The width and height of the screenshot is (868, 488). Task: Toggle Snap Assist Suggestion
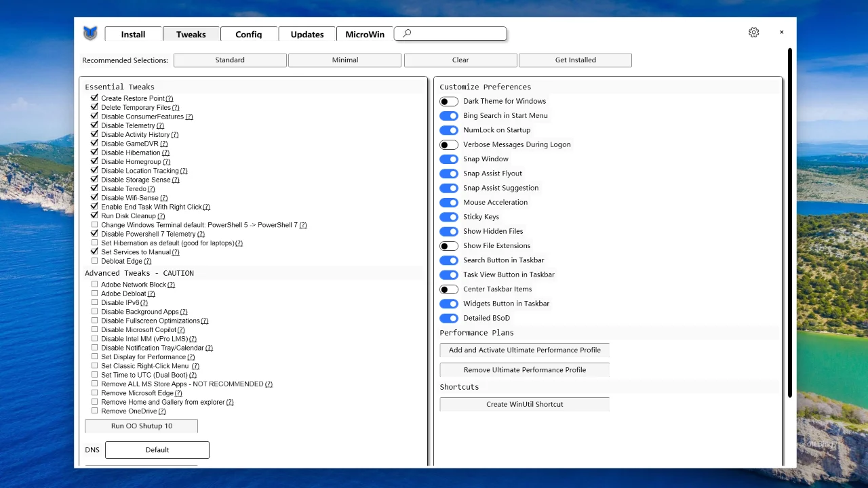click(x=449, y=188)
